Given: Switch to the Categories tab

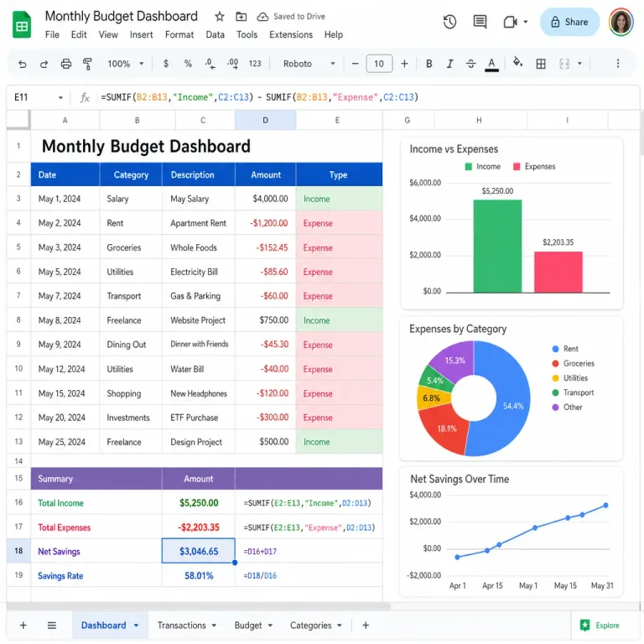Looking at the screenshot, I should (x=310, y=625).
